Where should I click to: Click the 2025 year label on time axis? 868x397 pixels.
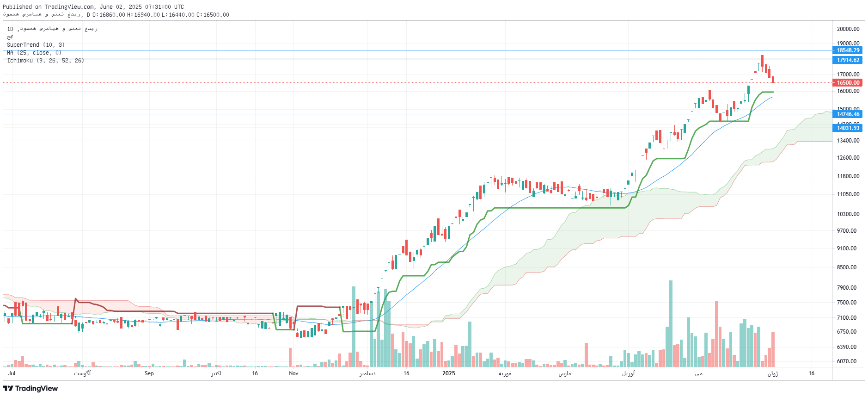tap(448, 373)
